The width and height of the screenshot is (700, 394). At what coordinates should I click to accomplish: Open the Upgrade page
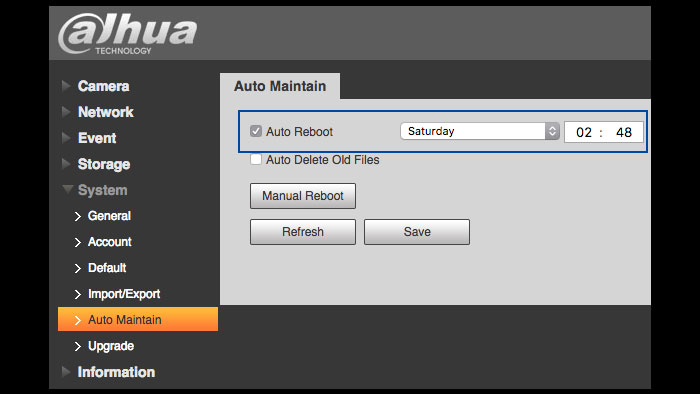(111, 346)
